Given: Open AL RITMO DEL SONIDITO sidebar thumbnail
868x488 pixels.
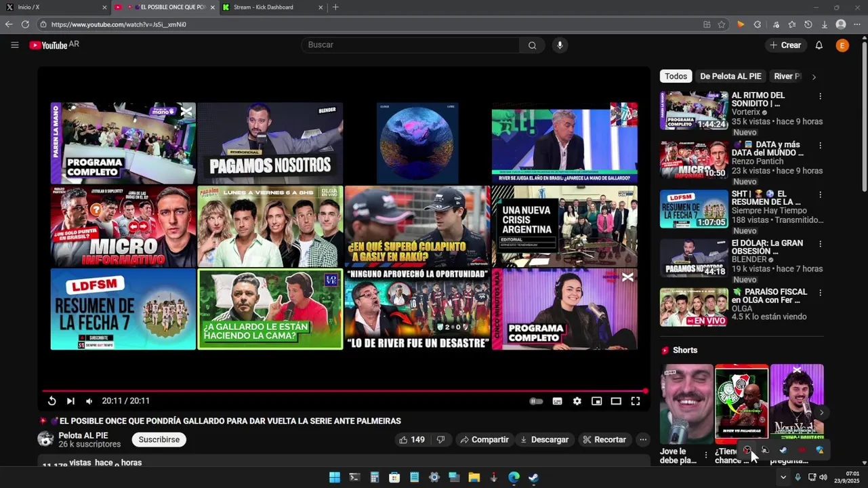Looking at the screenshot, I should point(694,110).
